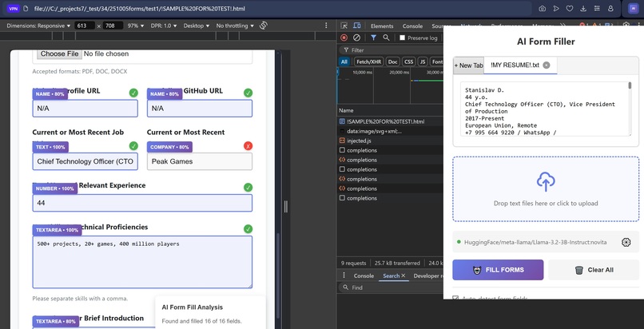Clear the network log
Screen dimensions: 644x329
click(356, 38)
